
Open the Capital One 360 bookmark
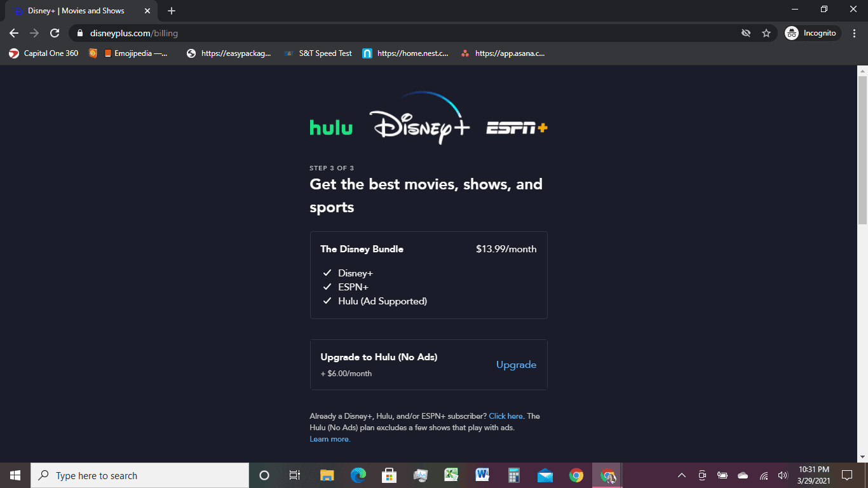click(44, 53)
